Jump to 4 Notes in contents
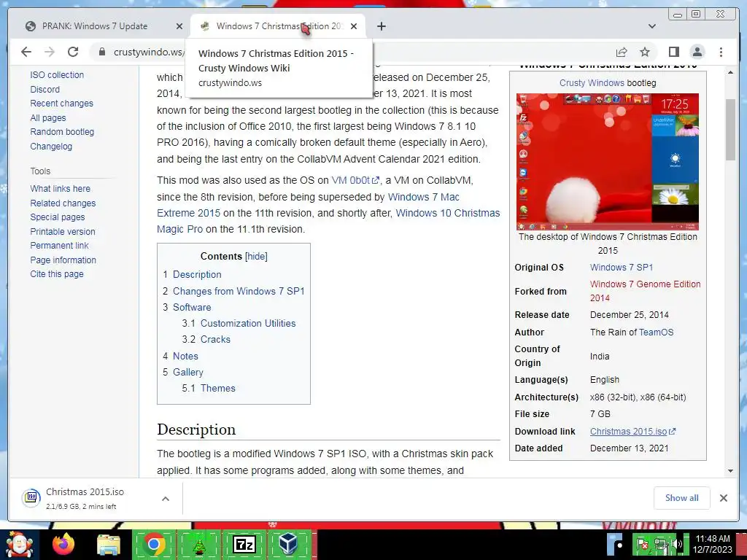 (x=180, y=356)
